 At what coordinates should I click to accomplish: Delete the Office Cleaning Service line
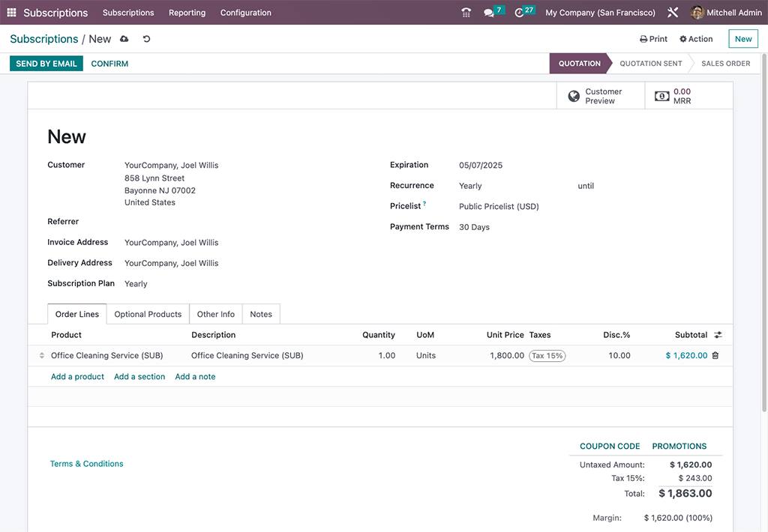[x=715, y=355]
